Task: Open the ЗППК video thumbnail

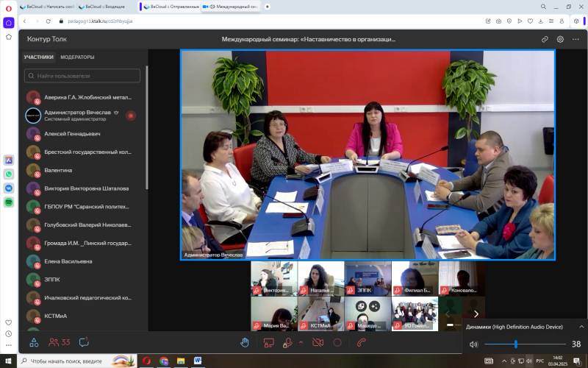Action: pos(367,278)
